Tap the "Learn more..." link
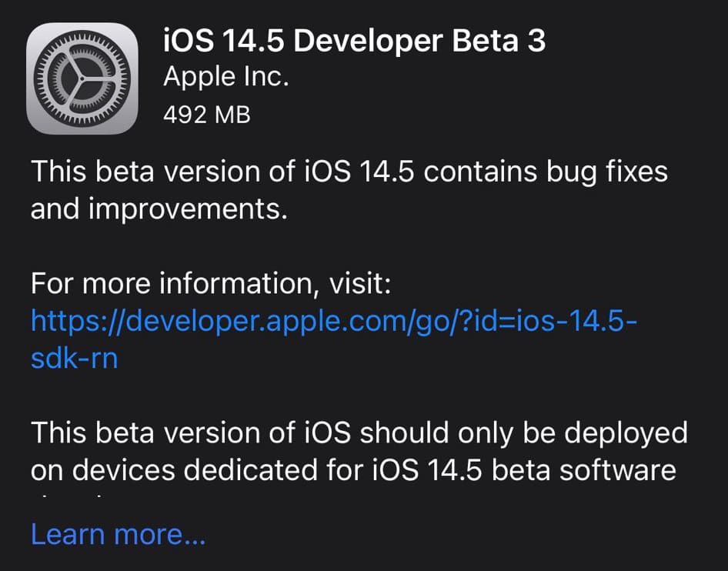Image resolution: width=728 pixels, height=571 pixels. point(118,533)
